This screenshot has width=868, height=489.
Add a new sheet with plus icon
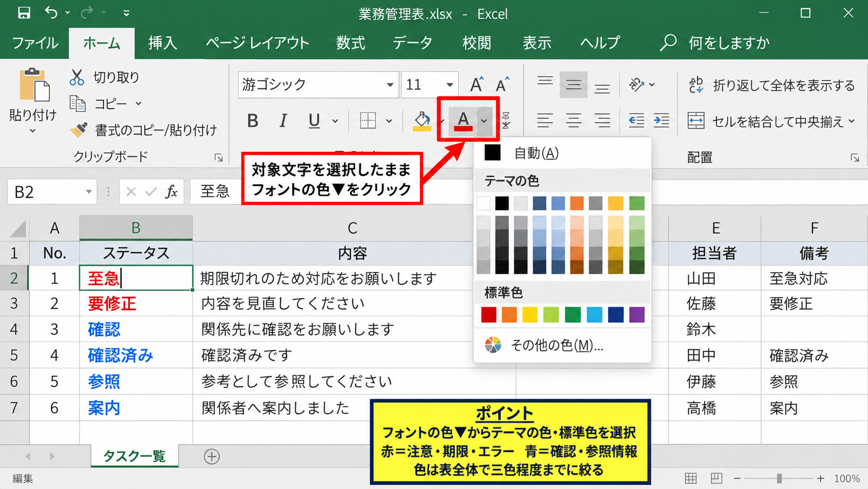pos(212,456)
